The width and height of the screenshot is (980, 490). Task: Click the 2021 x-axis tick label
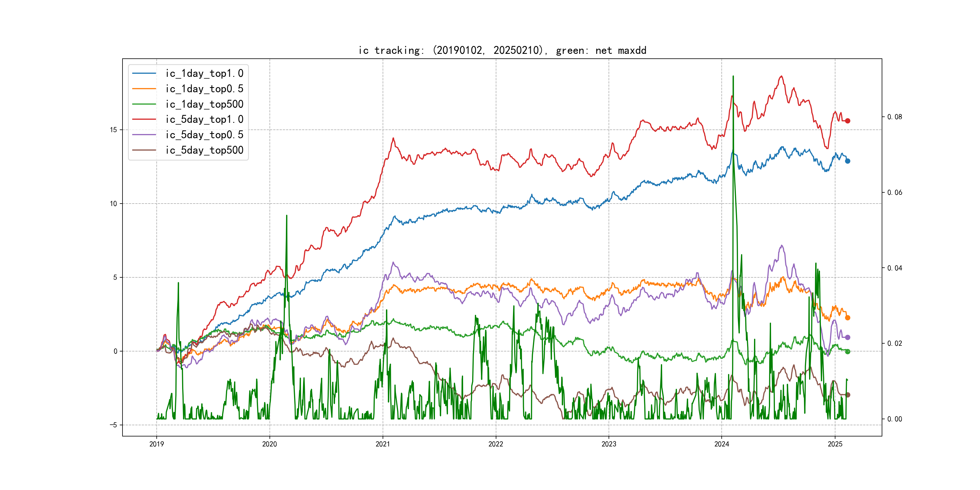[x=383, y=444]
